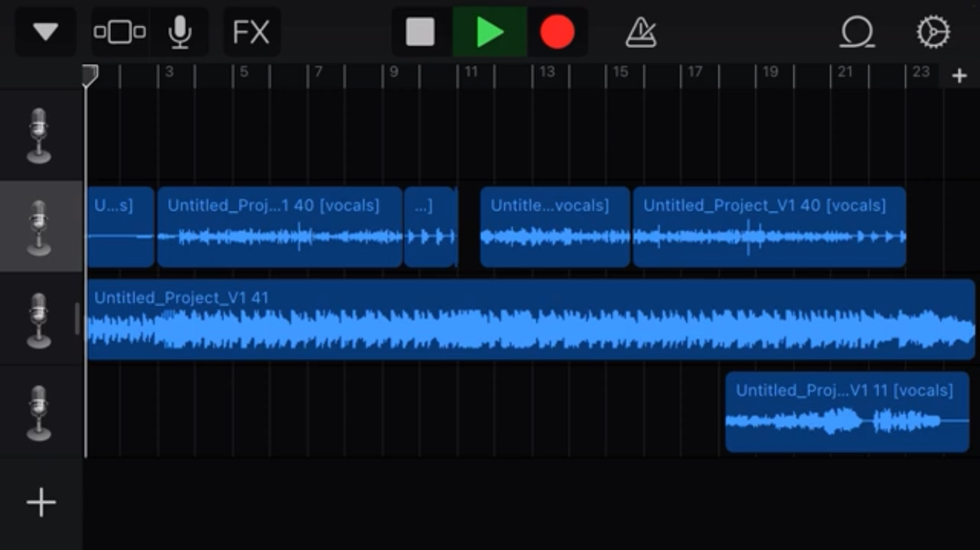980x550 pixels.
Task: Tap bar 5 on the ruler
Action: pyautogui.click(x=244, y=72)
